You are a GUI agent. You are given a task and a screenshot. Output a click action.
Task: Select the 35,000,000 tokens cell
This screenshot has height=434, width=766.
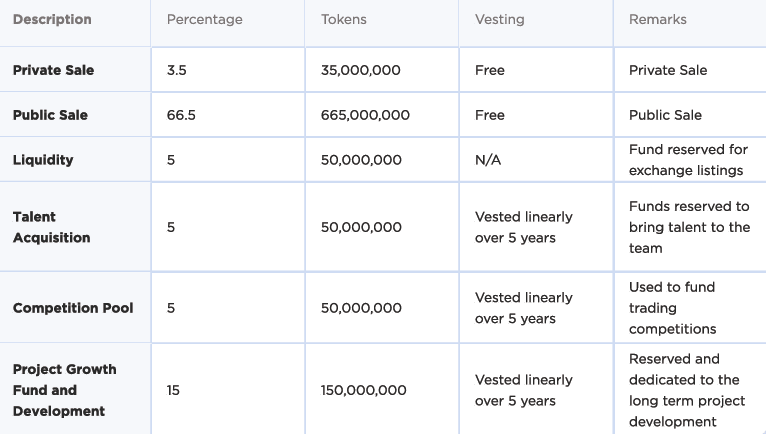pos(361,70)
